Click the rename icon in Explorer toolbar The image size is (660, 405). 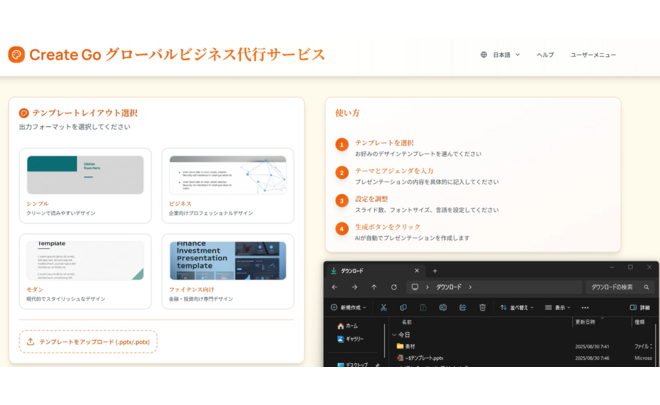(443, 308)
